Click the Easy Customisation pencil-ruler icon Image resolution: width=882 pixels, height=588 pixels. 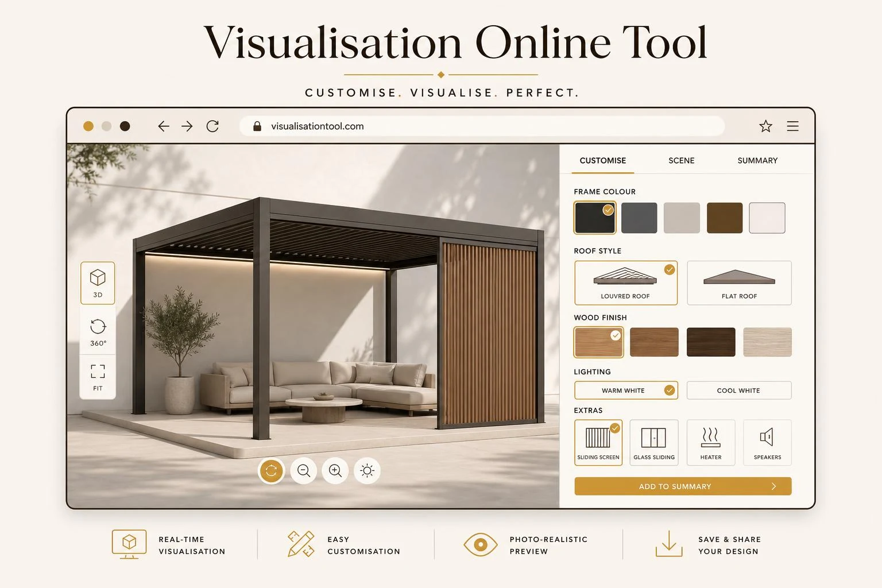(x=301, y=544)
